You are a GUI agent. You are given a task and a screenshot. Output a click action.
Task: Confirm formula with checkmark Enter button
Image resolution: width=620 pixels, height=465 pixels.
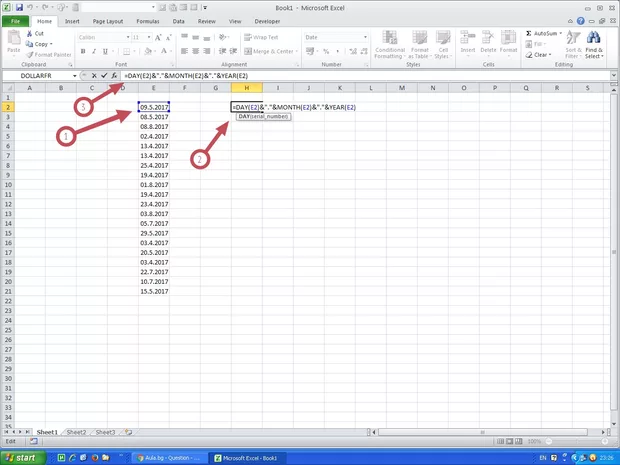(x=104, y=76)
